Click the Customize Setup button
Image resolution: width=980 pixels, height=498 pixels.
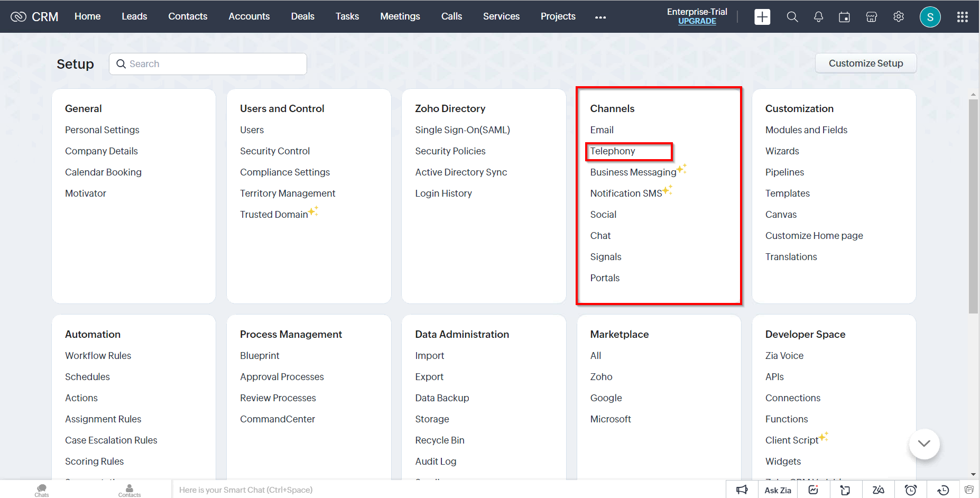[866, 63]
